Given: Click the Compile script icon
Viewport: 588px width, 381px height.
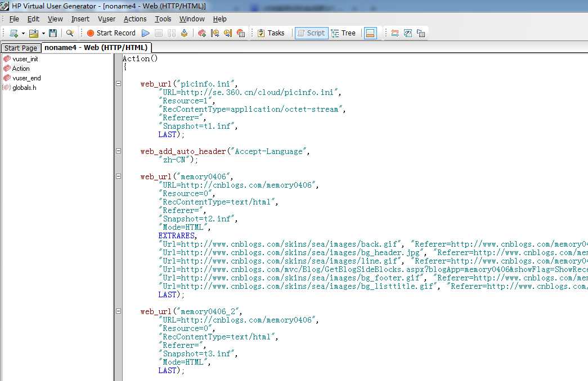Looking at the screenshot, I should click(184, 33).
